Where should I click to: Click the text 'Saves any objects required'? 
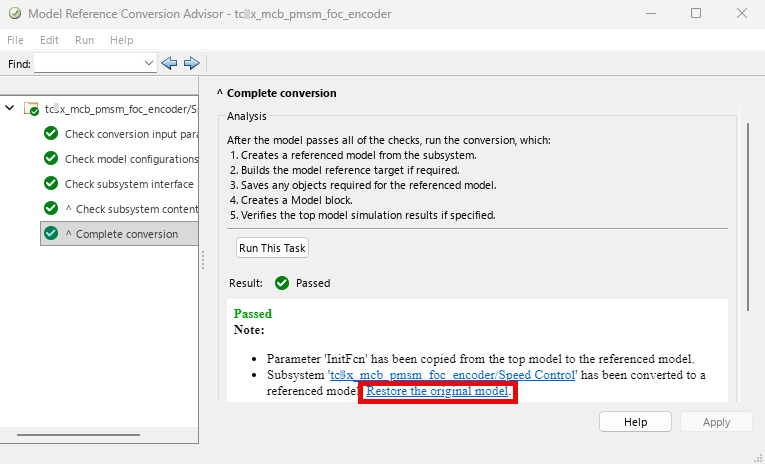pyautogui.click(x=368, y=185)
